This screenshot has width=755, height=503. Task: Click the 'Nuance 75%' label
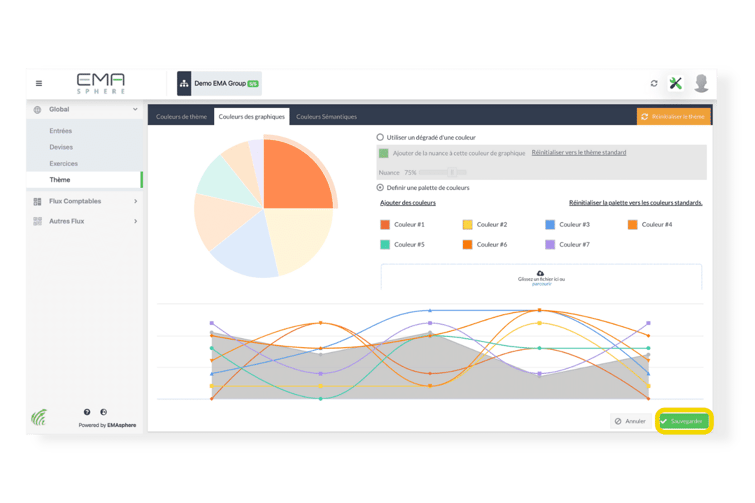[x=397, y=172]
